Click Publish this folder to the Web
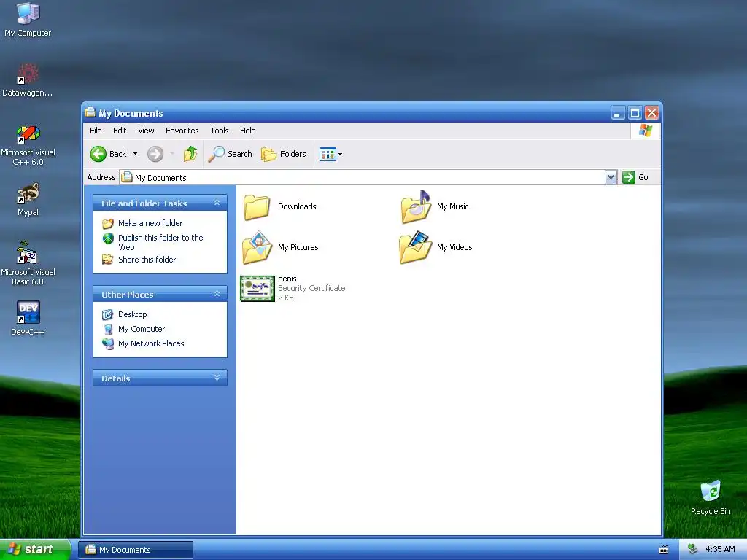This screenshot has width=747, height=560. click(x=160, y=242)
